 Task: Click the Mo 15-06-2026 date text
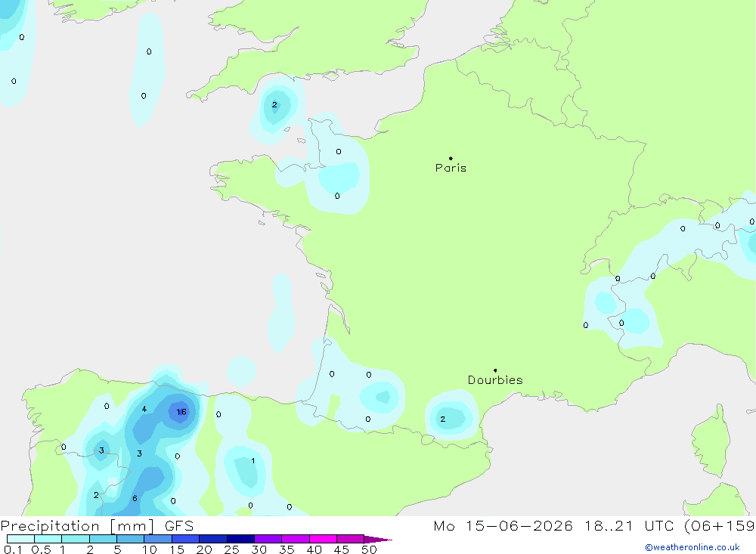click(x=503, y=525)
